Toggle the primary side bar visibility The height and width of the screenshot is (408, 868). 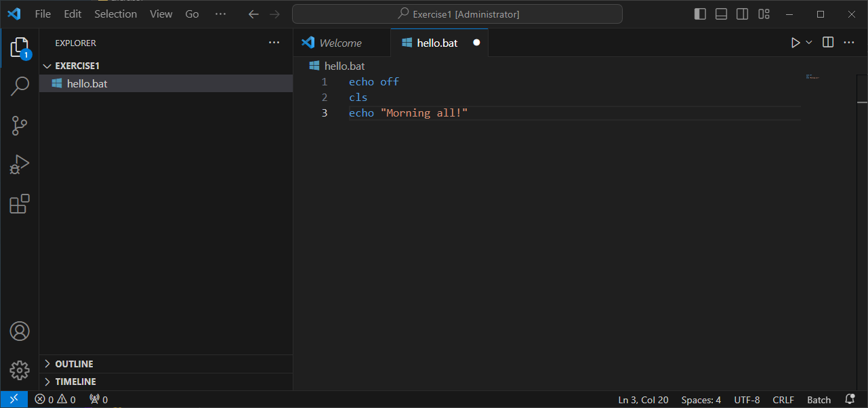click(x=701, y=14)
